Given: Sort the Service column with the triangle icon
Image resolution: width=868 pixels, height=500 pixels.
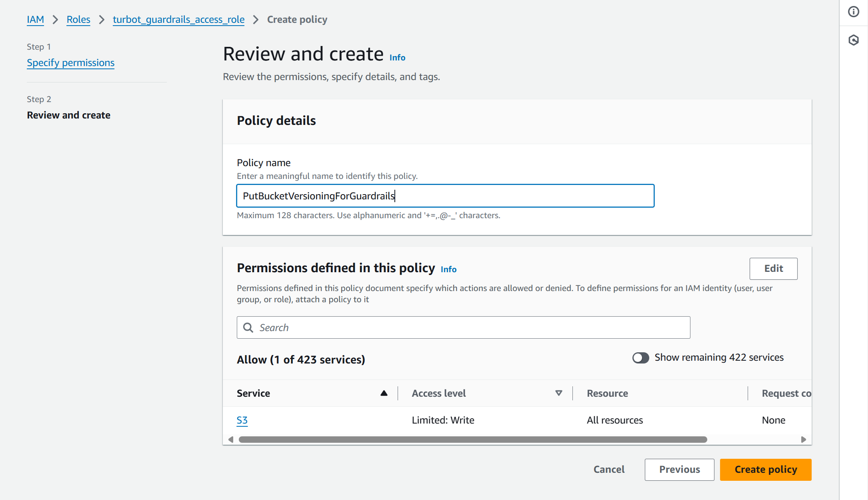Looking at the screenshot, I should (384, 393).
